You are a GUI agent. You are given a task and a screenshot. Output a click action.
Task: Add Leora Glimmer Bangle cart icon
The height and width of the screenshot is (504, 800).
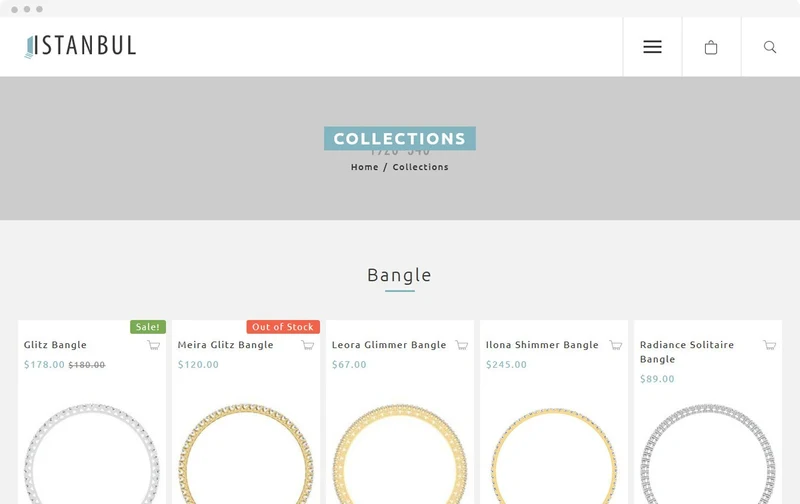(462, 345)
